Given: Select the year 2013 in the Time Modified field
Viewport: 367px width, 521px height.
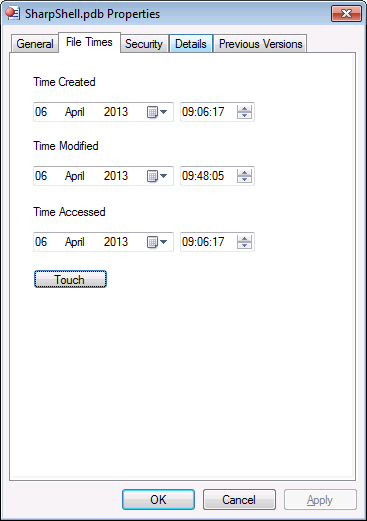Looking at the screenshot, I should pyautogui.click(x=116, y=176).
